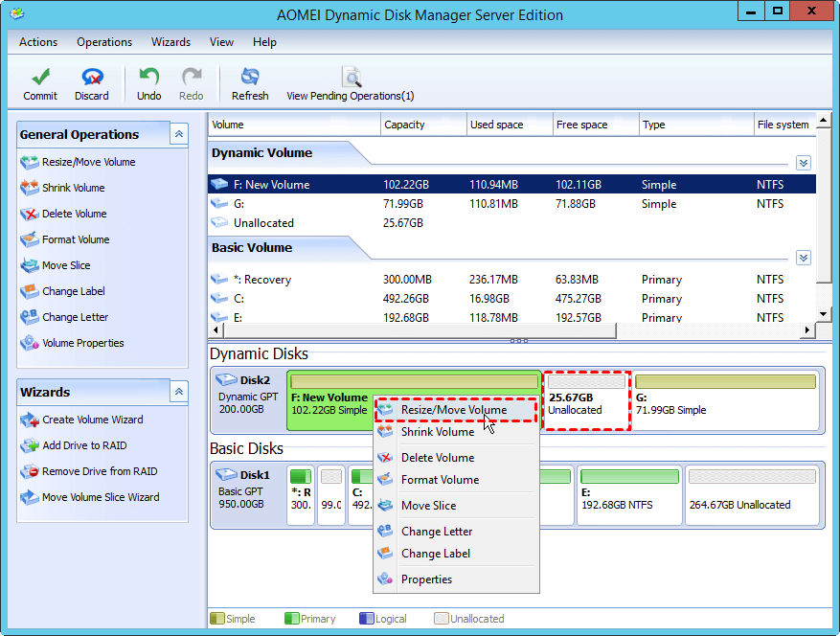Viewport: 840px width, 636px height.
Task: Sort by Volume column header
Action: click(294, 125)
